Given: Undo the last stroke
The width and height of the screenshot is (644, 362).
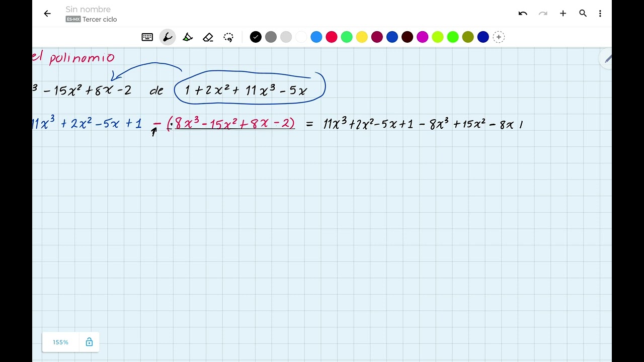Looking at the screenshot, I should [523, 14].
